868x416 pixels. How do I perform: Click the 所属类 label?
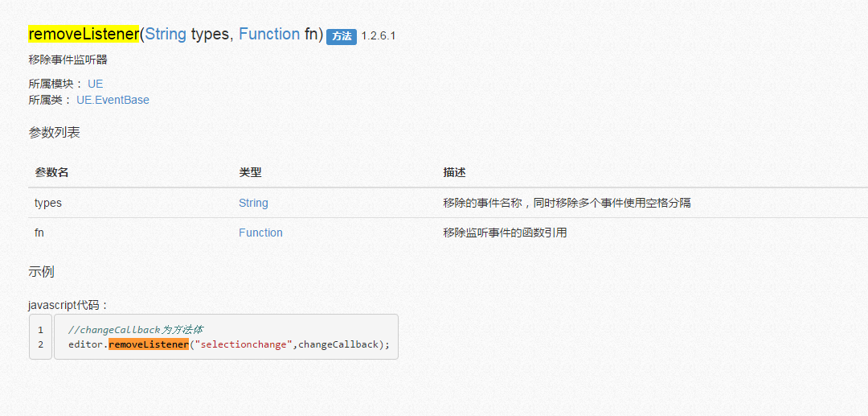50,101
